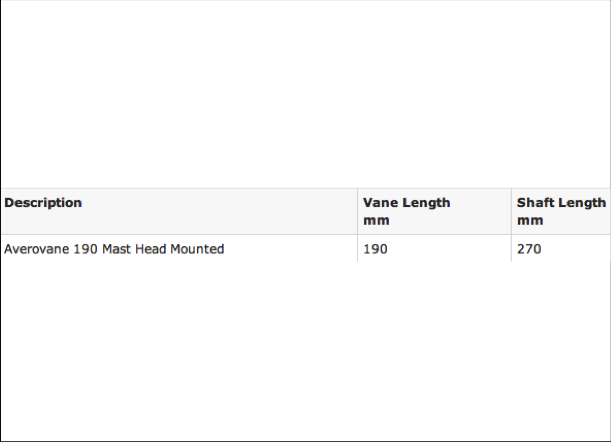This screenshot has width=611, height=442.
Task: Click the empty white area above the table
Action: click(306, 94)
